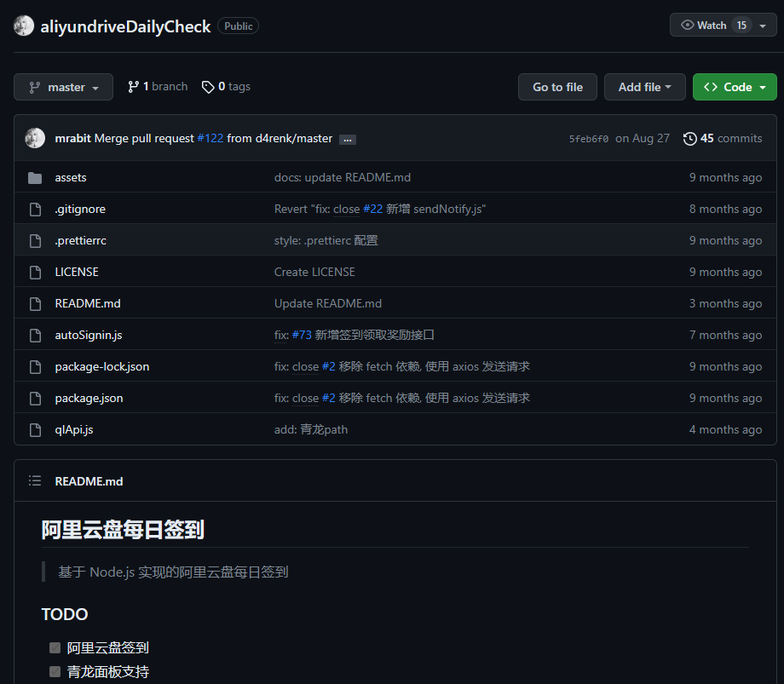The height and width of the screenshot is (684, 784).
Task: Open issue #2 link in package.json row
Action: click(x=328, y=398)
